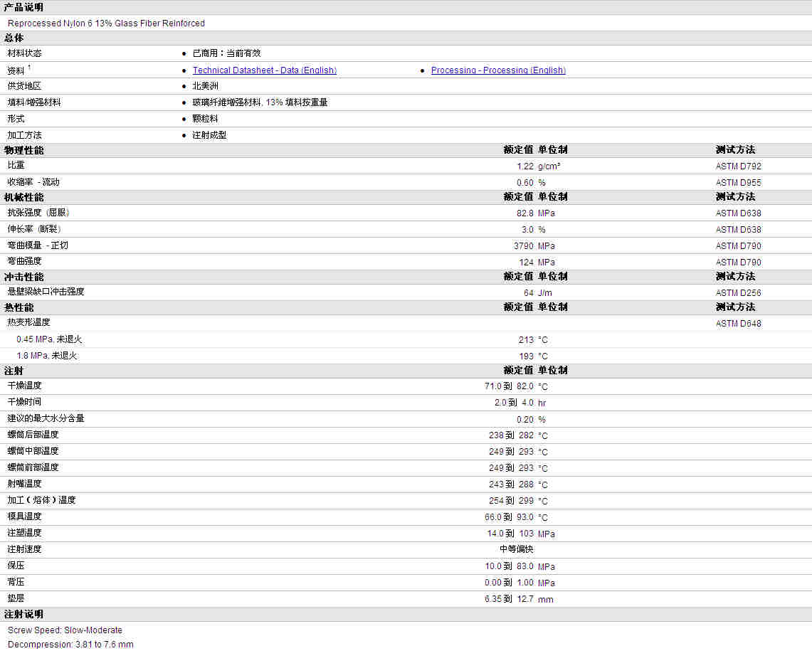This screenshot has height=651, width=812.
Task: Click the 干燥温度 row label
Action: [24, 386]
